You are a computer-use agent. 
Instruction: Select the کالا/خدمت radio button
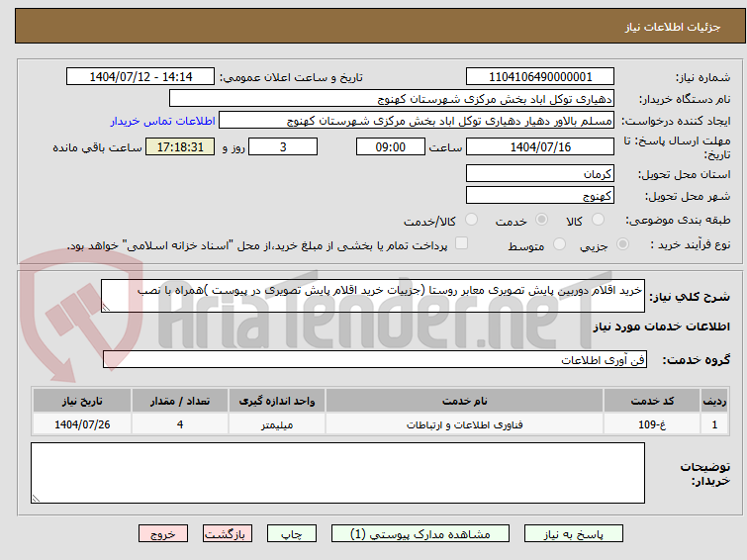[471, 220]
